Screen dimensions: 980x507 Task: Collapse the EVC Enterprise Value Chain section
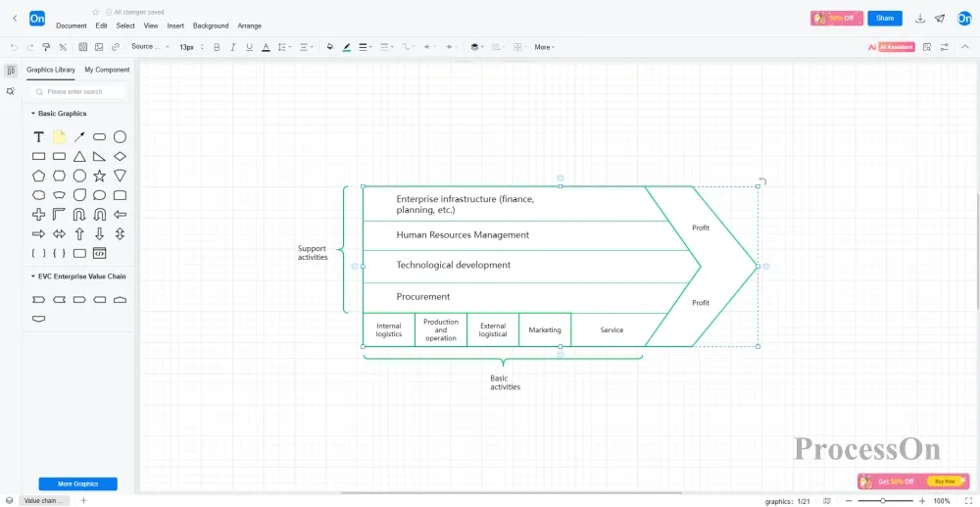33,277
